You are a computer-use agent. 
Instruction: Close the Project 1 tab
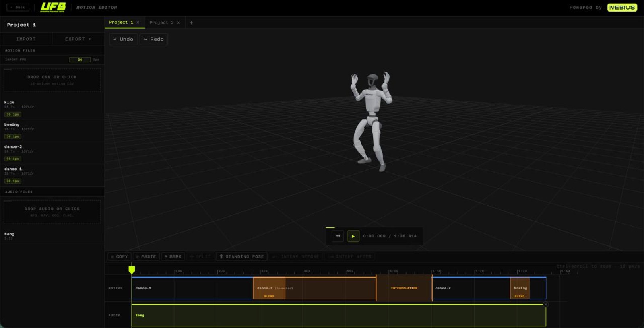pos(138,22)
